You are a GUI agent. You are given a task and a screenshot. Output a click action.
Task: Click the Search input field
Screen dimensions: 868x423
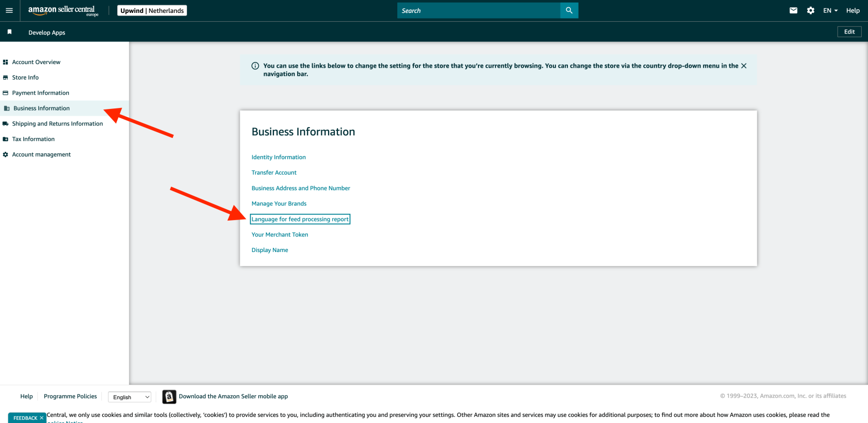pyautogui.click(x=478, y=10)
